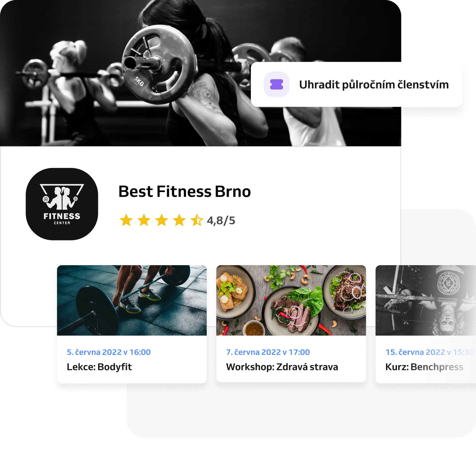The width and height of the screenshot is (476, 450).
Task: Select date 5. června 2022 v 16:00
Action: (109, 352)
